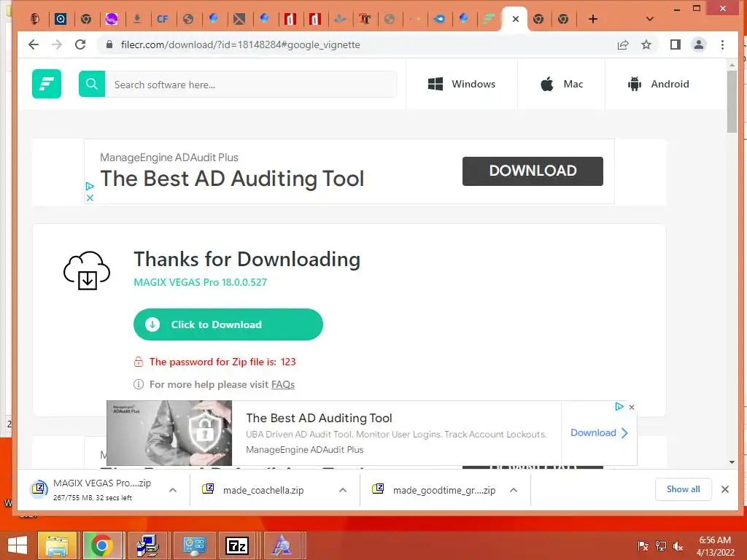Click the FileCR logo in the header
Screen dimensions: 747x560
(47, 84)
